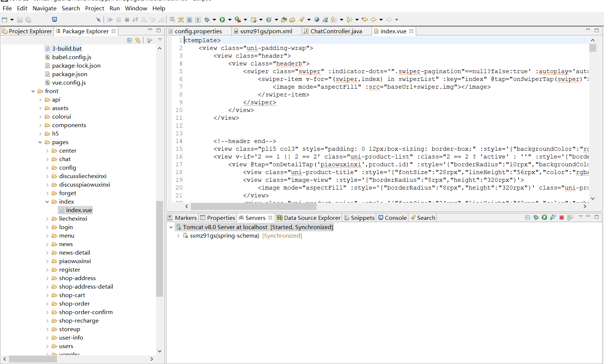Place cursor on line 14 header end comment

point(244,141)
